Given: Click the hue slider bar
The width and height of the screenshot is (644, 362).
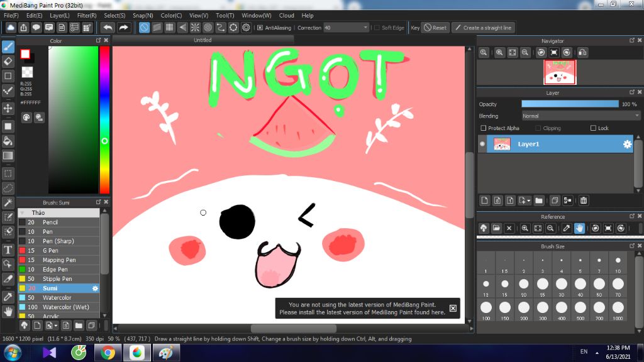Looking at the screenshot, I should (105, 119).
